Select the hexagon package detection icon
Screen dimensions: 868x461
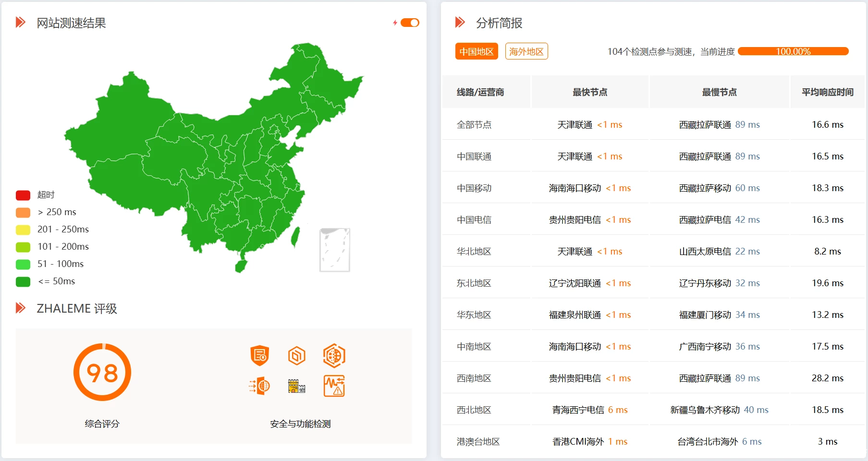point(297,356)
